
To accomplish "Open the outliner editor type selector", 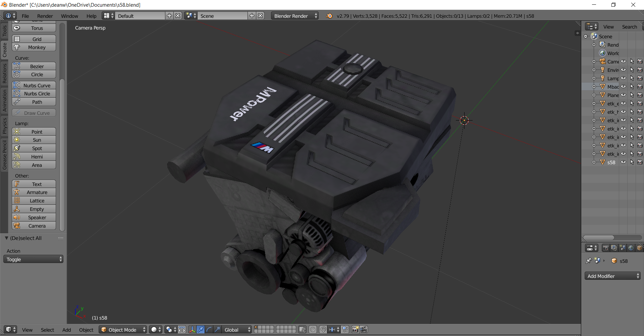I will 592,27.
